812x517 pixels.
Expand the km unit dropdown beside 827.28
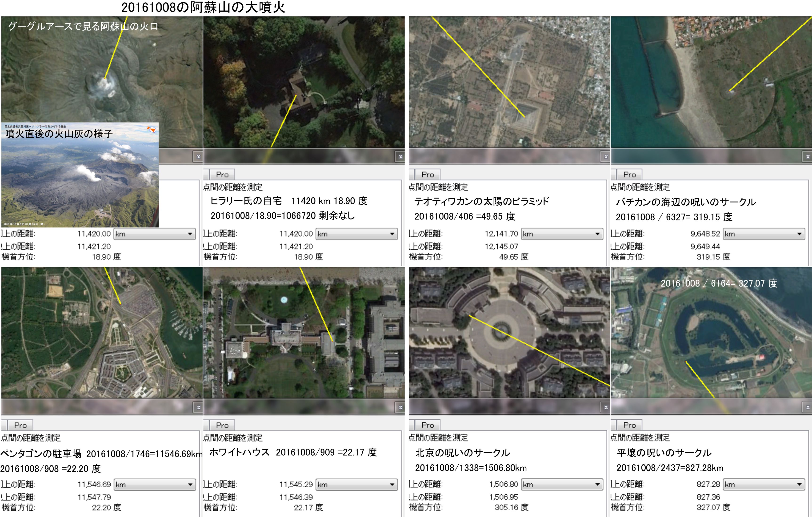764,484
